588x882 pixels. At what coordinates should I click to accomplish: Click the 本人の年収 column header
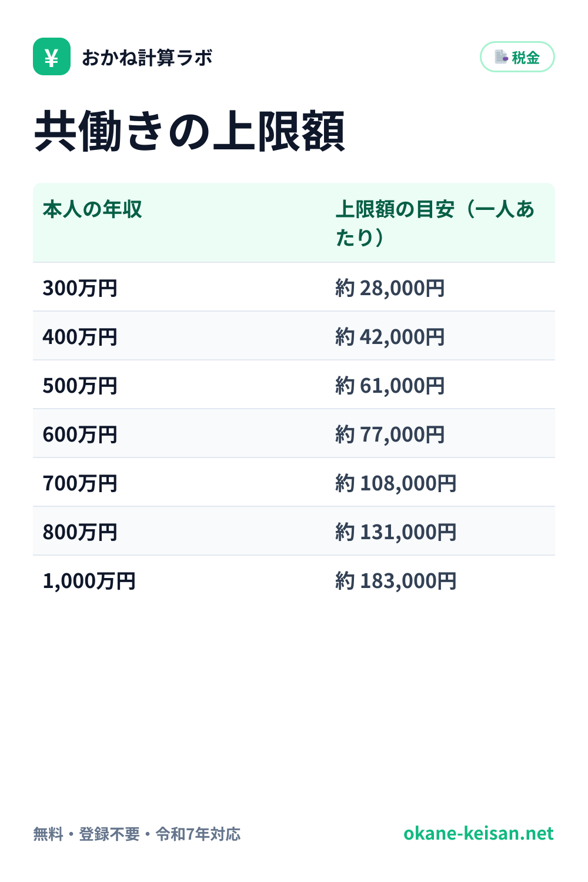pos(92,209)
